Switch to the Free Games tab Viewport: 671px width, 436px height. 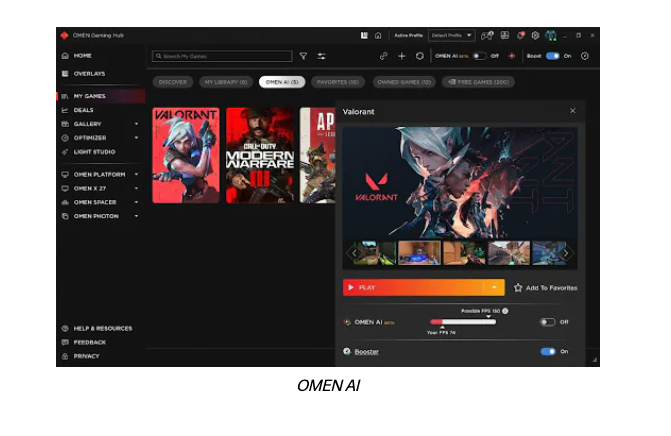[478, 82]
